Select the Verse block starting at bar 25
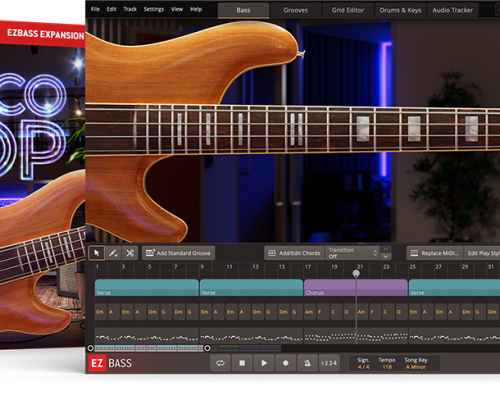 (x=454, y=288)
